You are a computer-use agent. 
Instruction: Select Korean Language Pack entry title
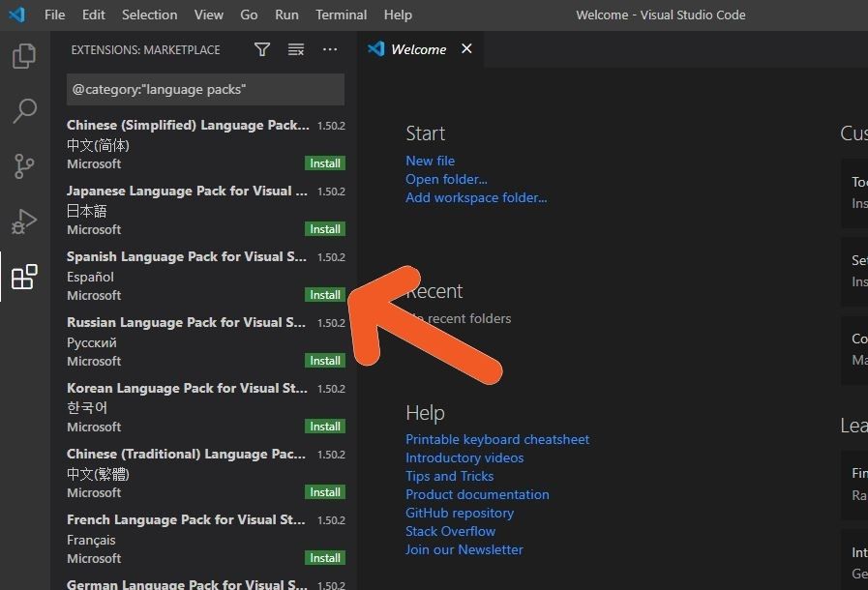(x=187, y=389)
